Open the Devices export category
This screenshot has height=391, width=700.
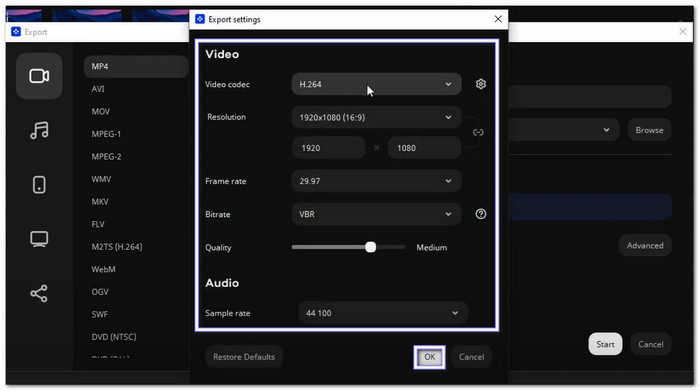tap(39, 184)
